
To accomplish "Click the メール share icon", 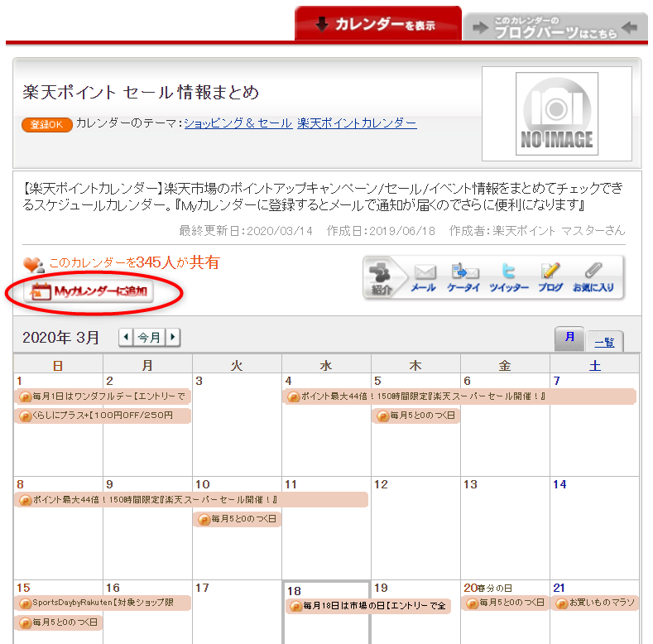I will coord(424,277).
